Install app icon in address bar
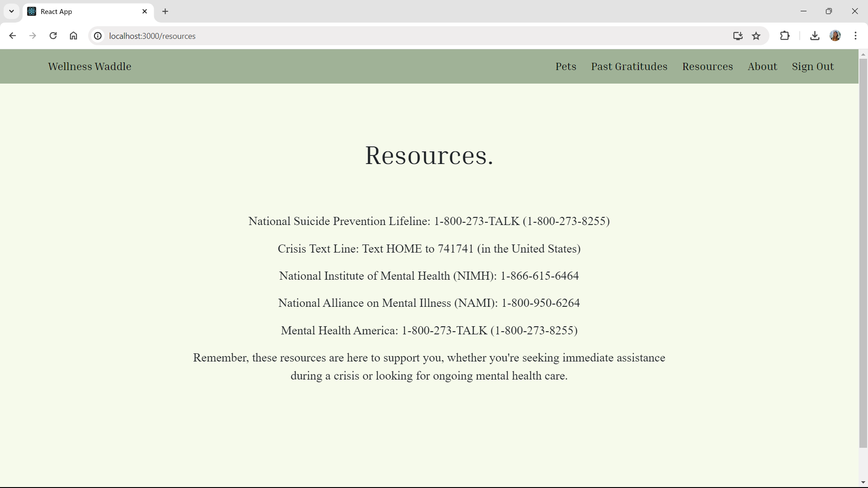The image size is (868, 488). (738, 36)
